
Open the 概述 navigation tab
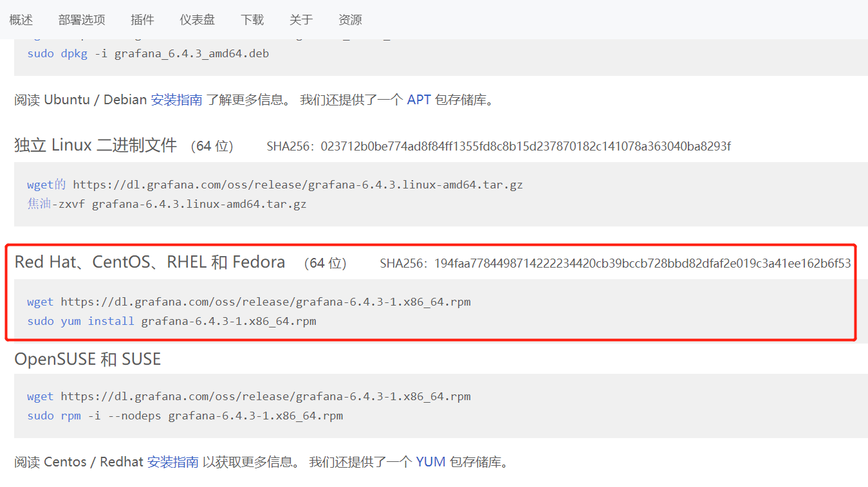pyautogui.click(x=21, y=20)
